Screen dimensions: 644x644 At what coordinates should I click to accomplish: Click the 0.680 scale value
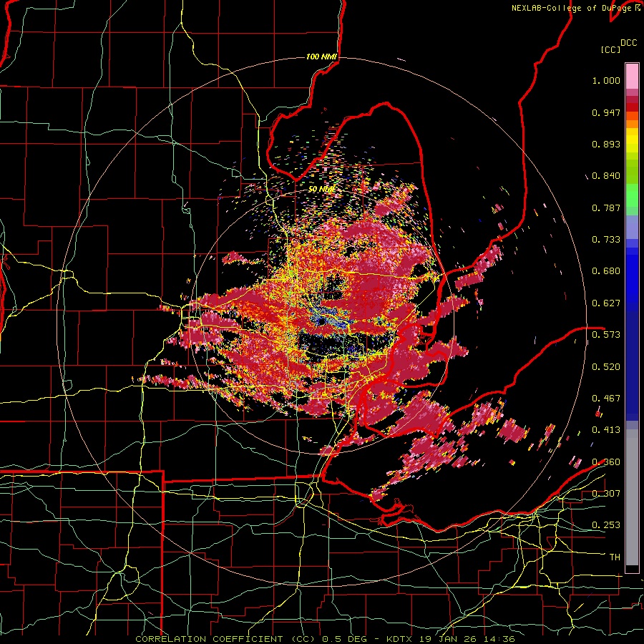606,271
